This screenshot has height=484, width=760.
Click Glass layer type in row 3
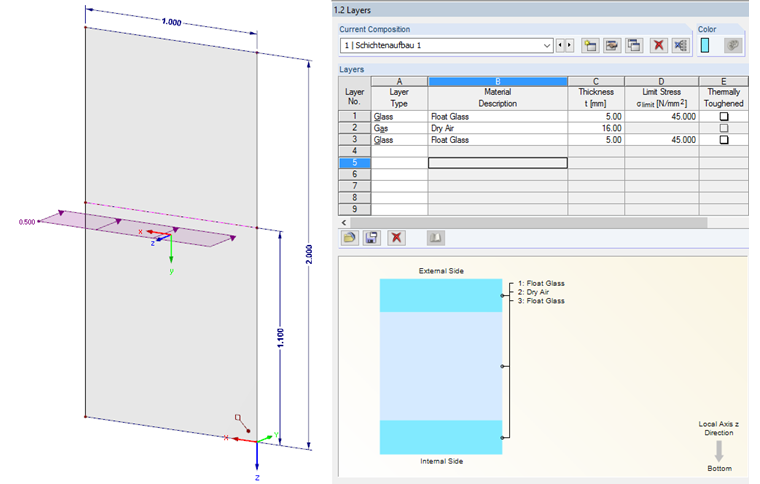(x=399, y=140)
